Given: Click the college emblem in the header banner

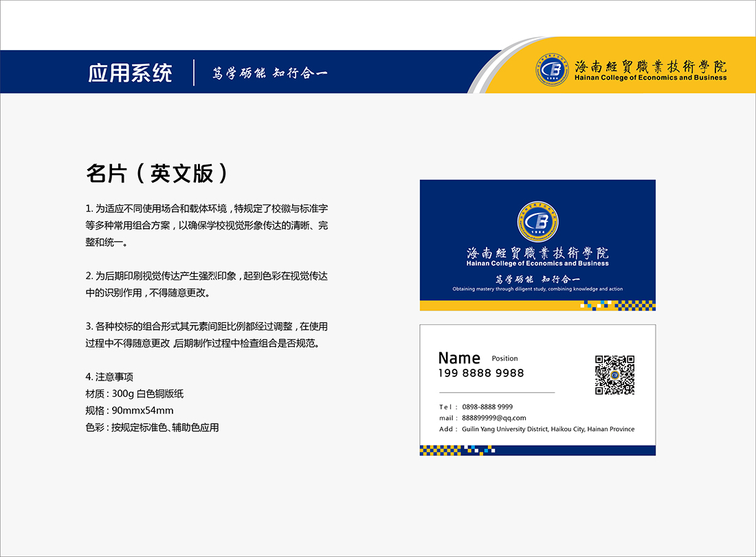Looking at the screenshot, I should pyautogui.click(x=553, y=69).
